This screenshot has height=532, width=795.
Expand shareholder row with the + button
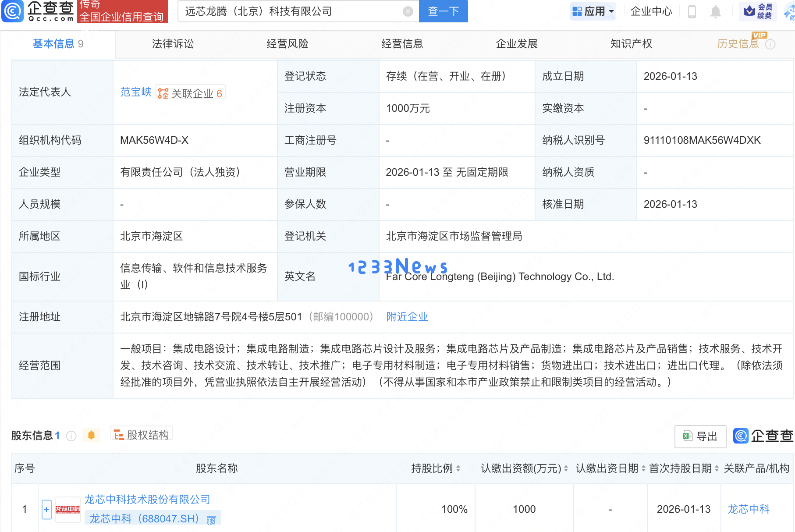pyautogui.click(x=46, y=509)
